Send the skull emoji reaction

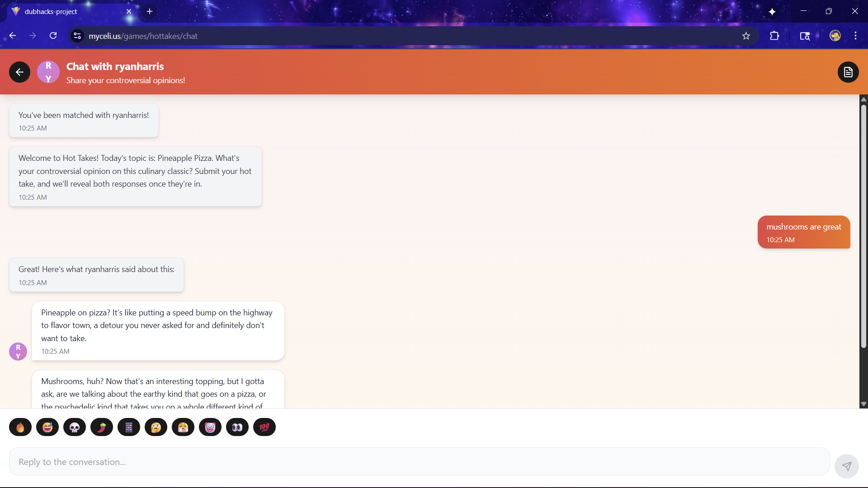click(75, 427)
